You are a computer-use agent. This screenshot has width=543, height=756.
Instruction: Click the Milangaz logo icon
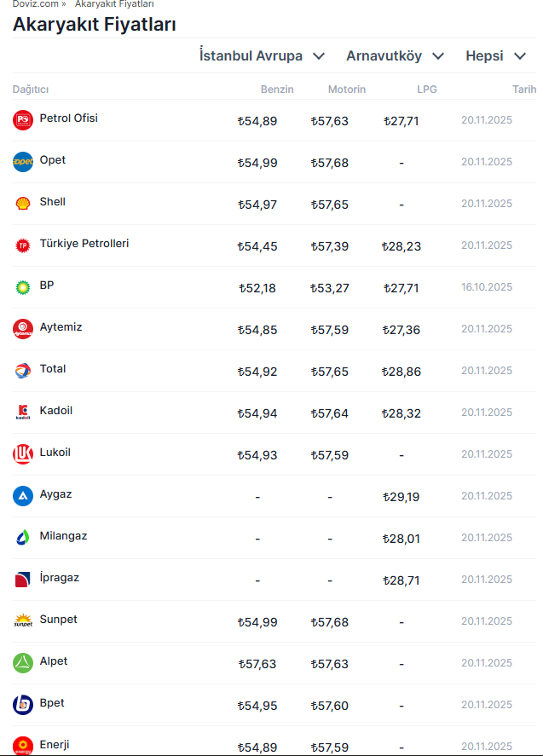23,538
